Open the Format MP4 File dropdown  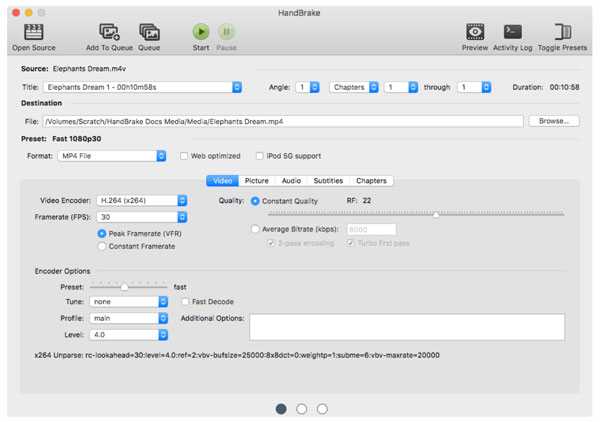point(112,156)
